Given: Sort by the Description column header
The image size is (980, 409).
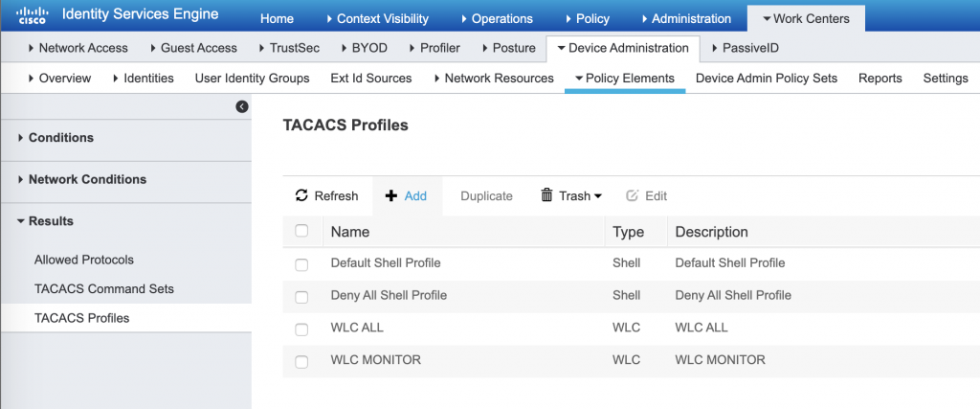Looking at the screenshot, I should [x=711, y=232].
